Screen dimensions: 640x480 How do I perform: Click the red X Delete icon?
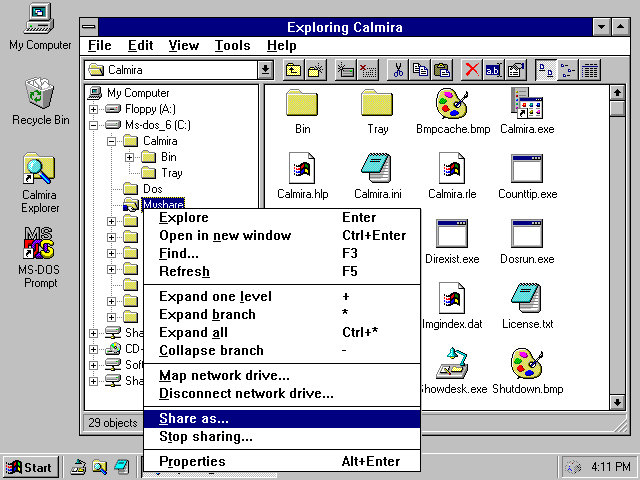[x=472, y=70]
